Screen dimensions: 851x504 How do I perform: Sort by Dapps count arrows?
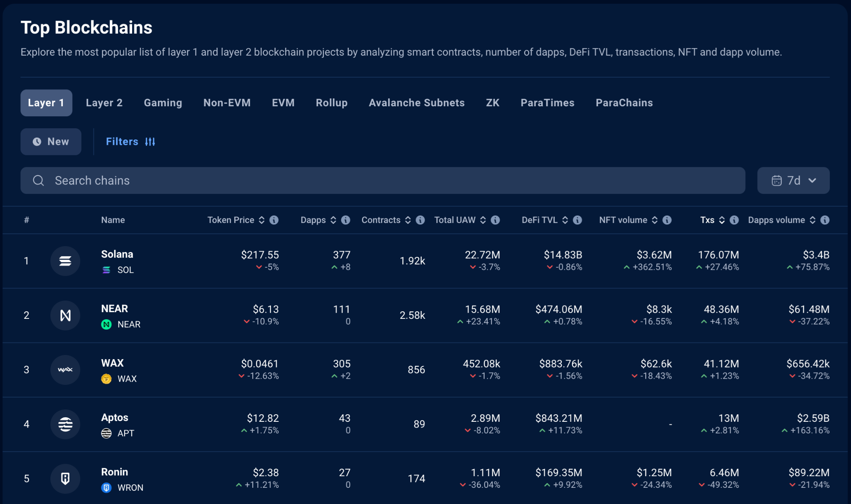pos(333,220)
